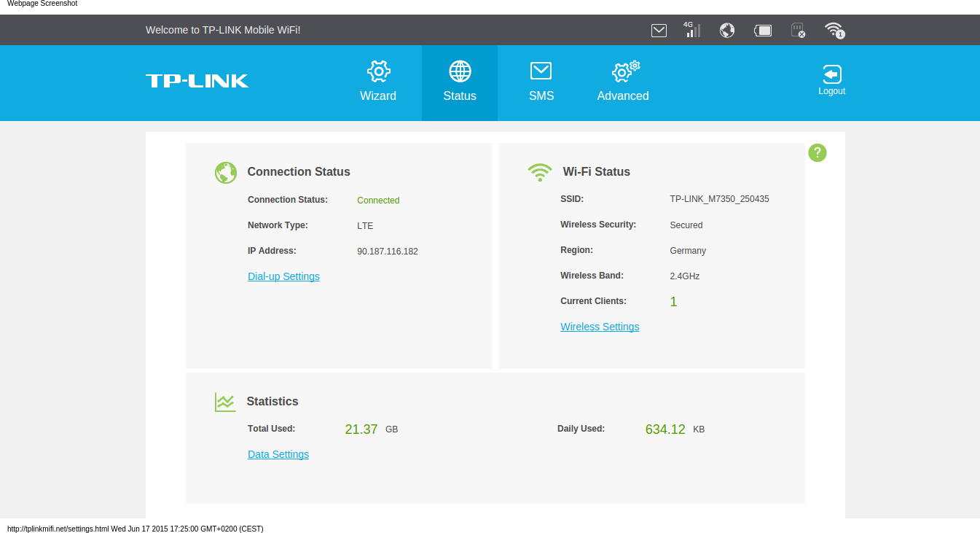
Task: Click the Statistics chart icon
Action: 225,402
